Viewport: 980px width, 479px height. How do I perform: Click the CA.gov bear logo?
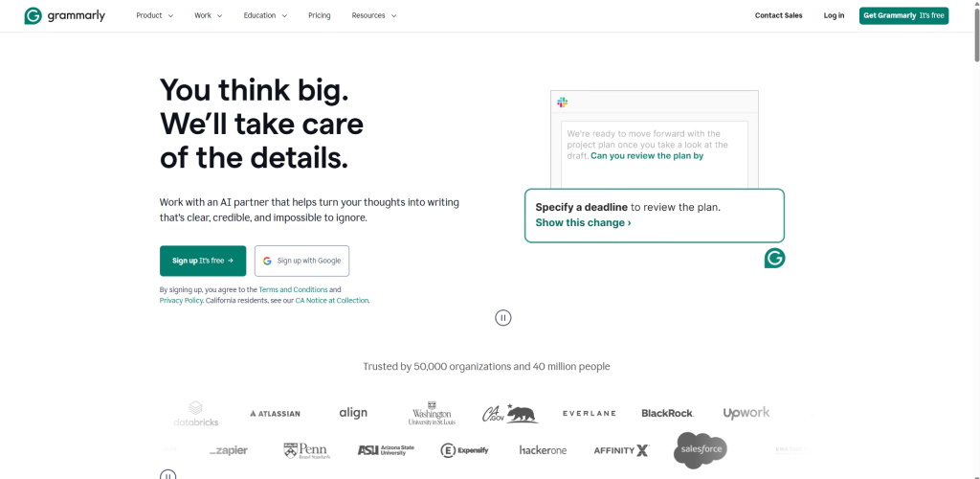[x=510, y=413]
